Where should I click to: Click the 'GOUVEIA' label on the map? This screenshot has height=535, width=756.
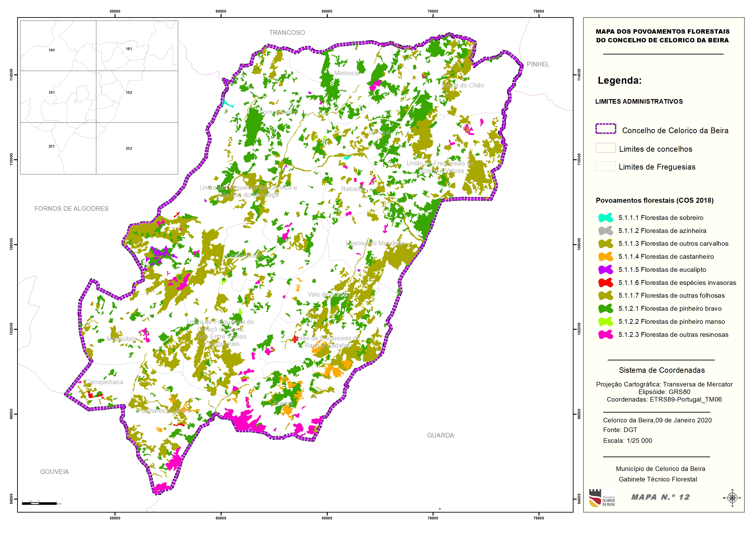[x=54, y=472]
